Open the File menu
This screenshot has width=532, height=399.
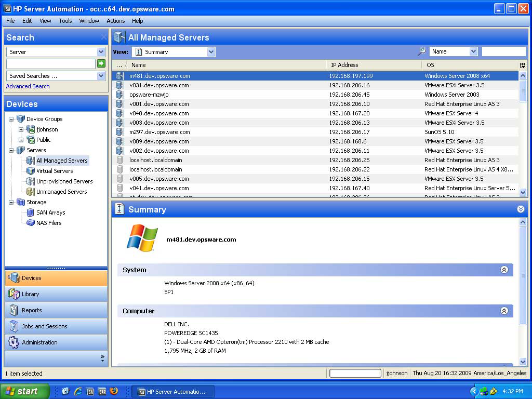click(x=10, y=21)
